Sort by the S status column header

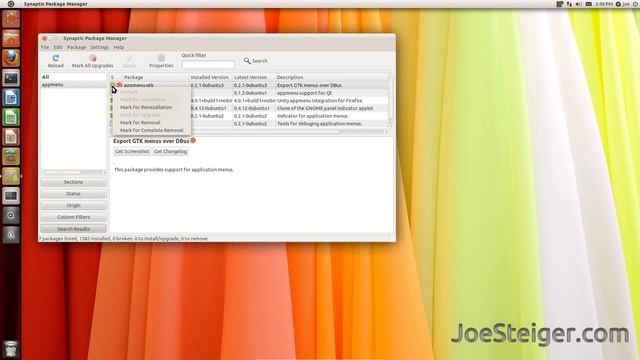click(x=113, y=77)
